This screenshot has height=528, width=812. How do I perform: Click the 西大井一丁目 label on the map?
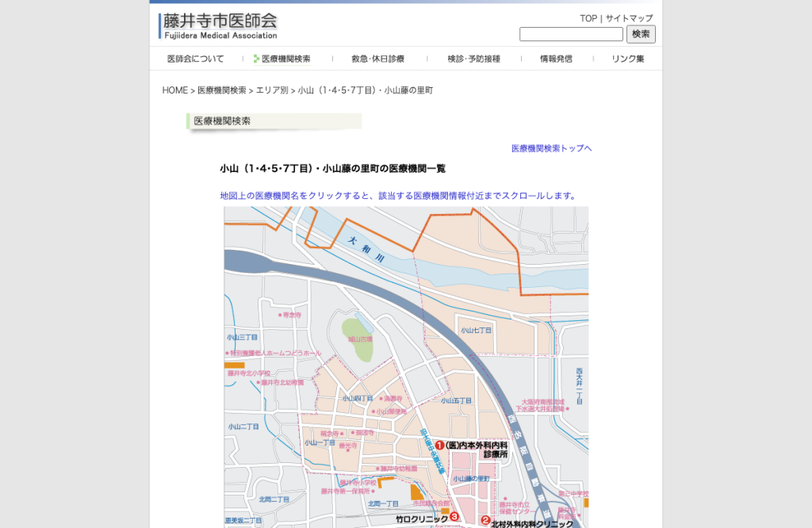[579, 385]
